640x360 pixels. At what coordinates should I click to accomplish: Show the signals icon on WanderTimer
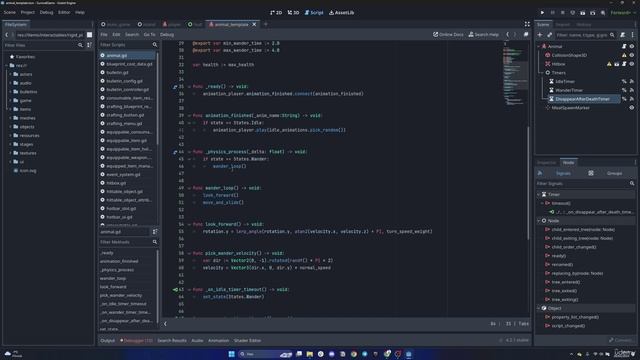pyautogui.click(x=632, y=90)
